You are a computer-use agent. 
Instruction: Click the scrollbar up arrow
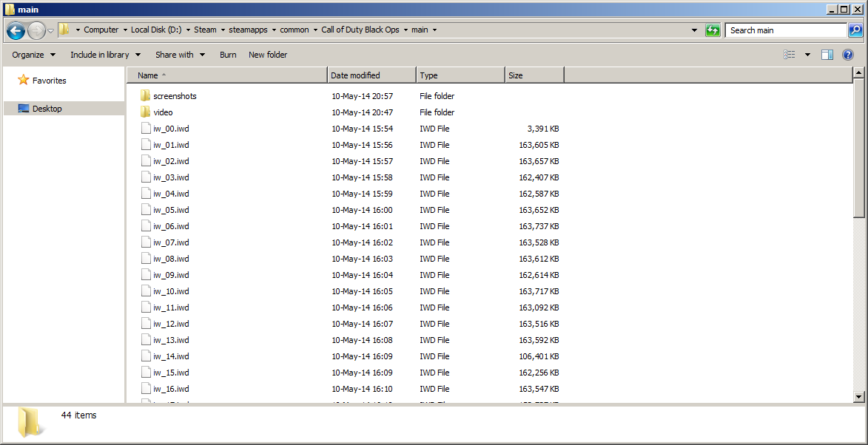click(858, 73)
